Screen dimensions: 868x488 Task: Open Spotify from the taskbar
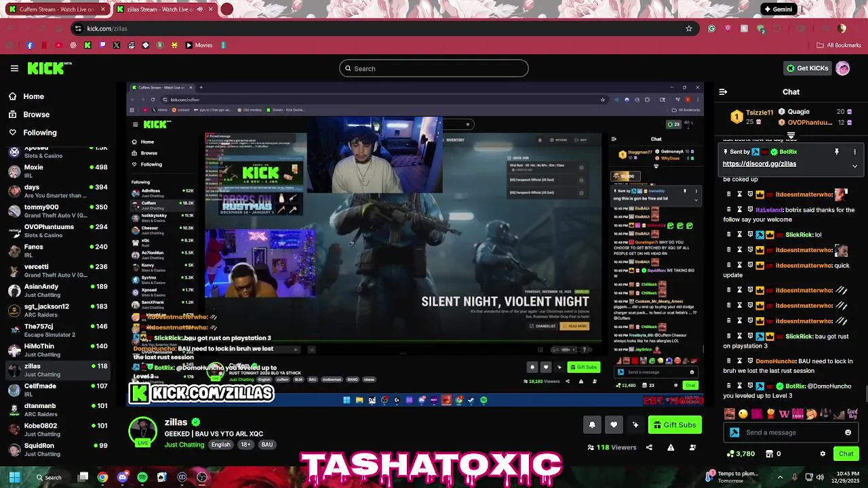coord(142,477)
